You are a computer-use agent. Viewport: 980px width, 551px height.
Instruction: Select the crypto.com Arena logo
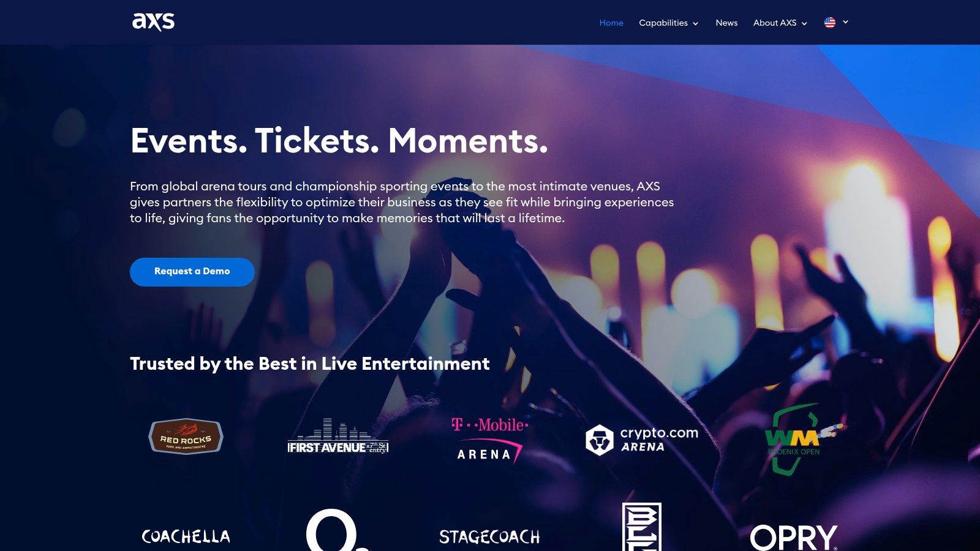(641, 440)
